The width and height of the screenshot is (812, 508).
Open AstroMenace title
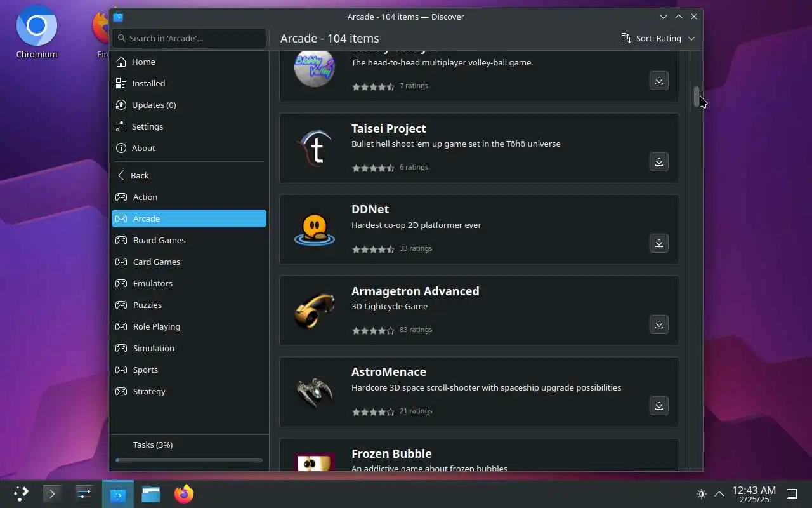(x=389, y=371)
